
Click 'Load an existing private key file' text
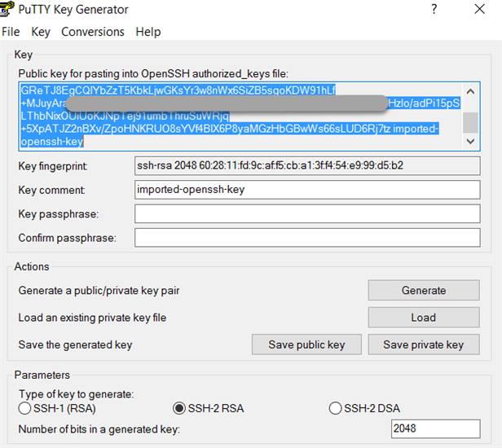click(92, 318)
